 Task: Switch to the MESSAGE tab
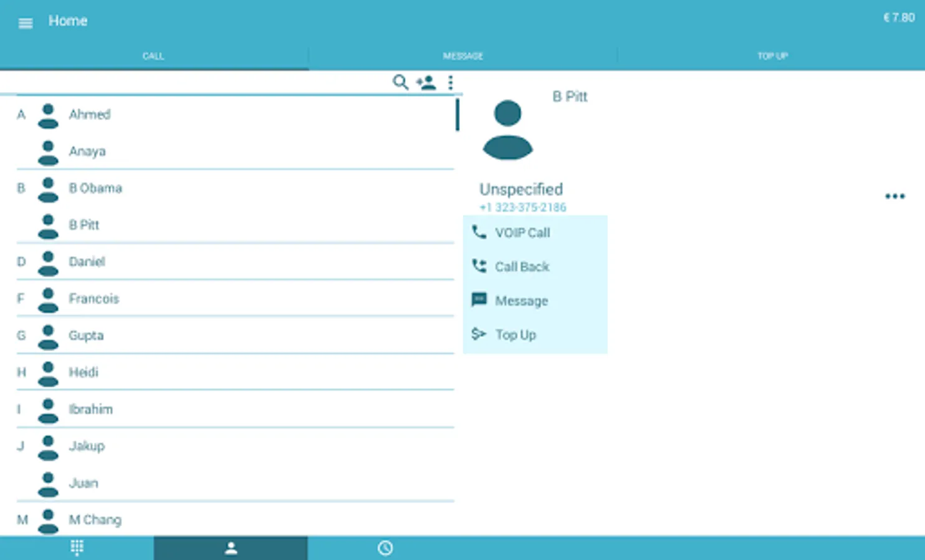(463, 56)
